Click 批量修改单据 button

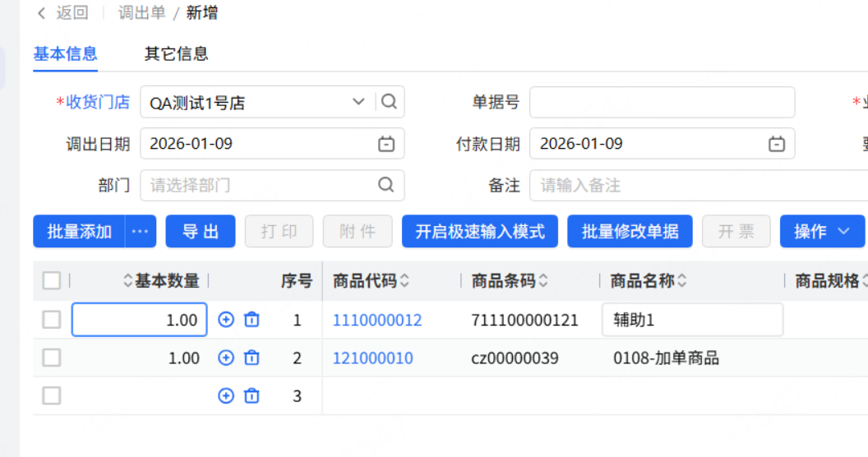click(630, 231)
